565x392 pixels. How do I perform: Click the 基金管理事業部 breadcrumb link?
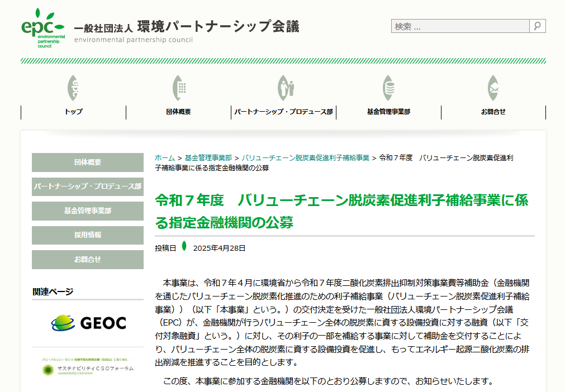tap(208, 158)
